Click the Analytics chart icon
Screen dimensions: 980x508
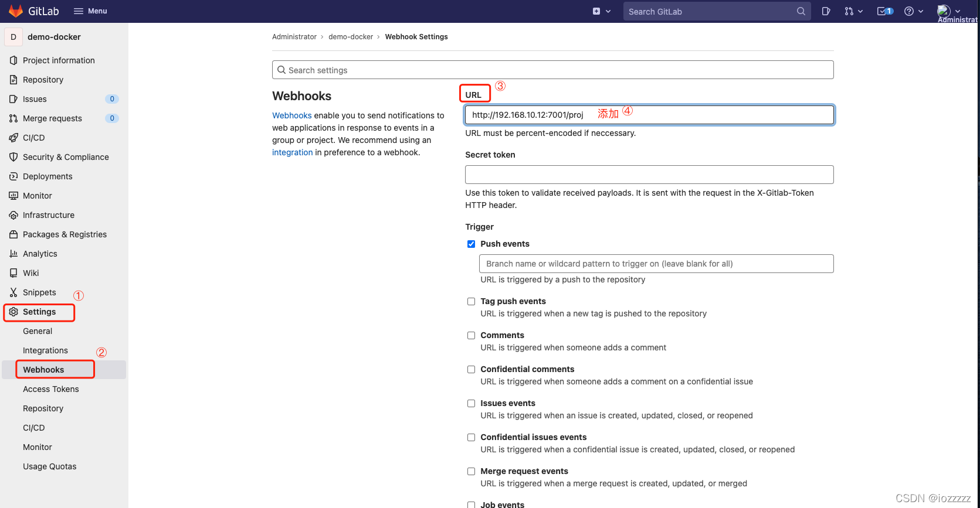(13, 254)
